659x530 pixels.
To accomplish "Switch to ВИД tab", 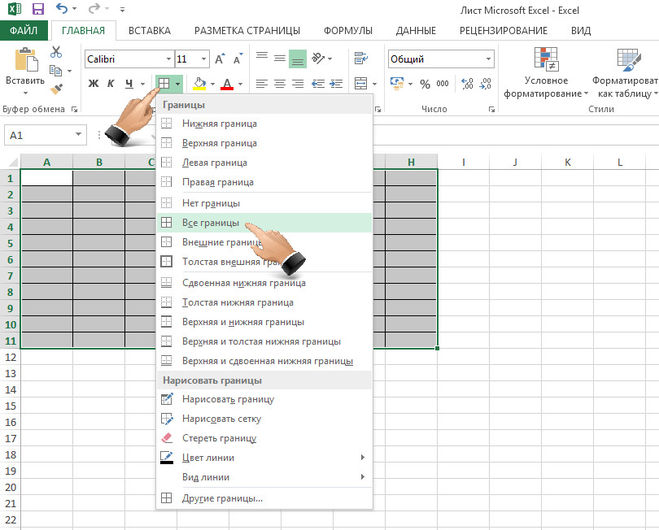I will pyautogui.click(x=581, y=31).
